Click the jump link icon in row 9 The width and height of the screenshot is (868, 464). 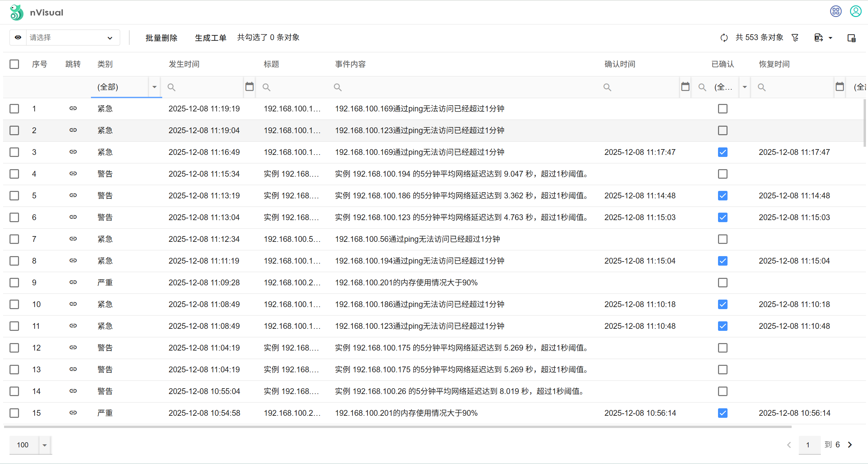[x=73, y=282]
